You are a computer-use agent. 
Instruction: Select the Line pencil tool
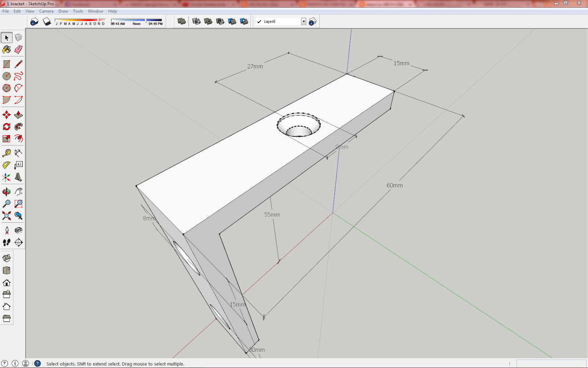(18, 64)
